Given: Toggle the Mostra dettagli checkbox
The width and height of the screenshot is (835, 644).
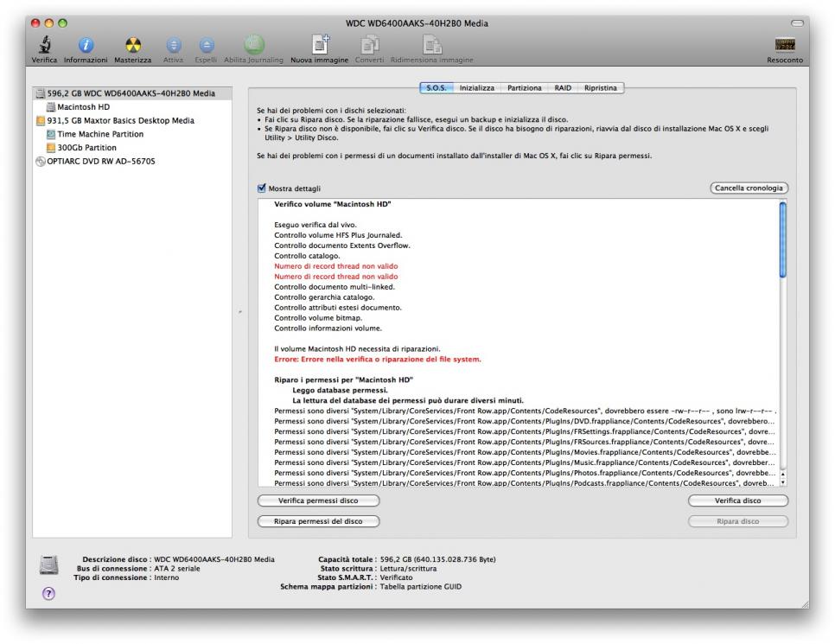Looking at the screenshot, I should point(261,188).
